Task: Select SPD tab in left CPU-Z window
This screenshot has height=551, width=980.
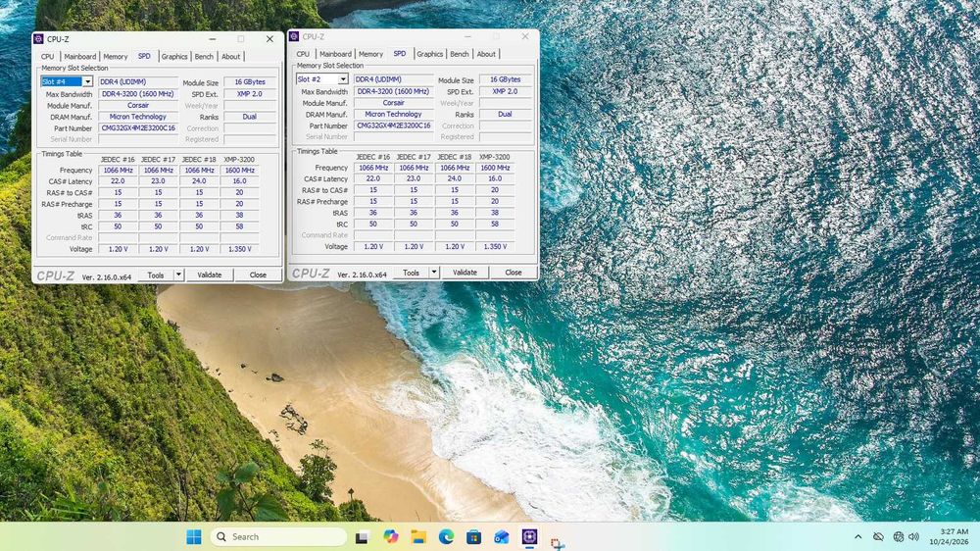Action: click(144, 56)
